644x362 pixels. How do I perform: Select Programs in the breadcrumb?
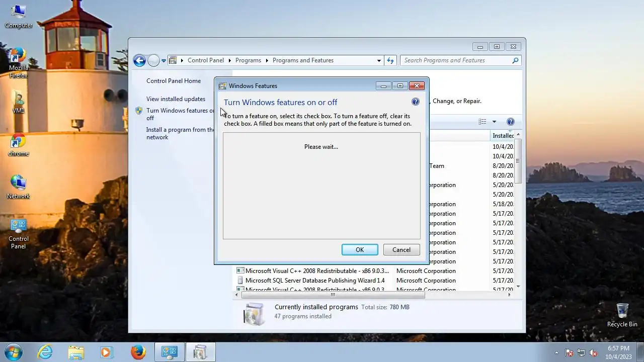pyautogui.click(x=248, y=60)
